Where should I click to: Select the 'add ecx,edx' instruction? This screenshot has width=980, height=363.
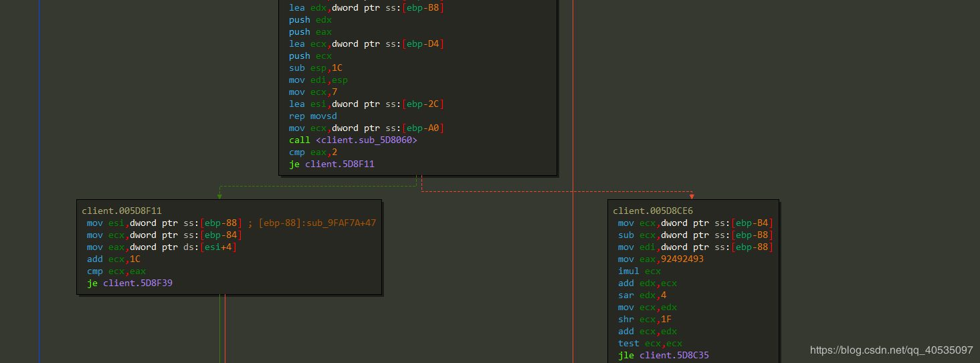click(648, 332)
